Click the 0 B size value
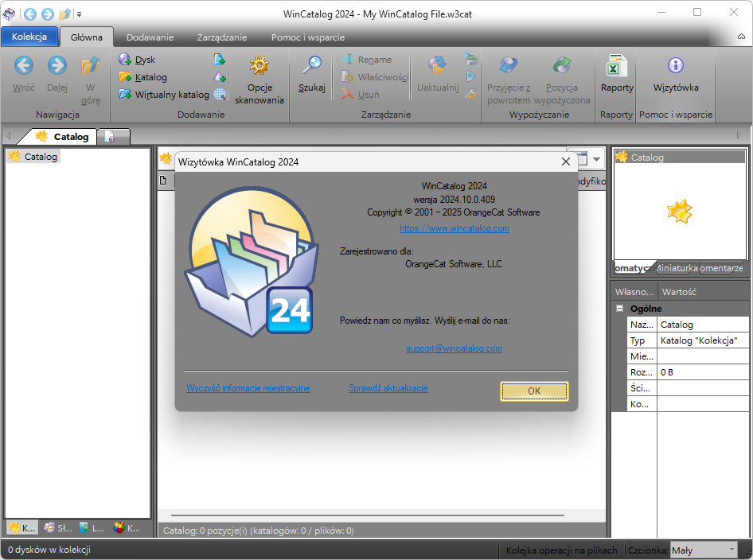This screenshot has width=753, height=560. pos(703,372)
